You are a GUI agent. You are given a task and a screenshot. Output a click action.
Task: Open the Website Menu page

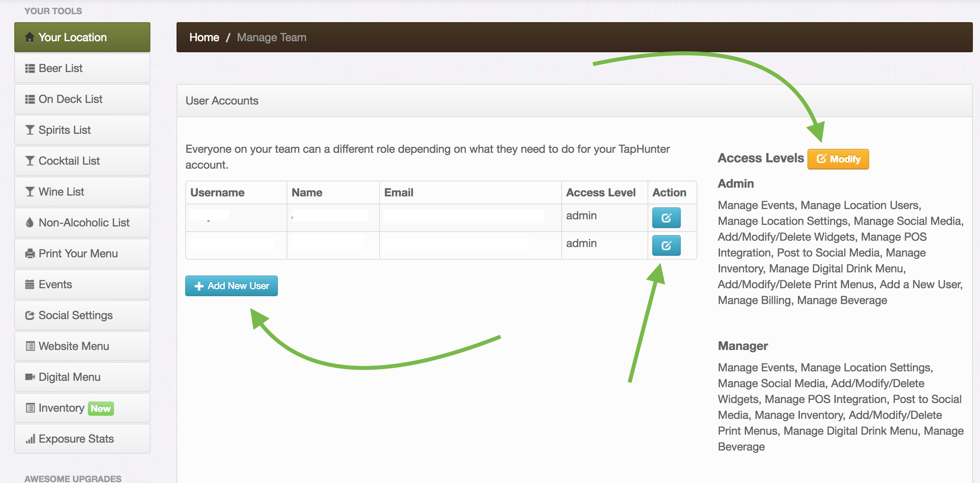(x=82, y=346)
